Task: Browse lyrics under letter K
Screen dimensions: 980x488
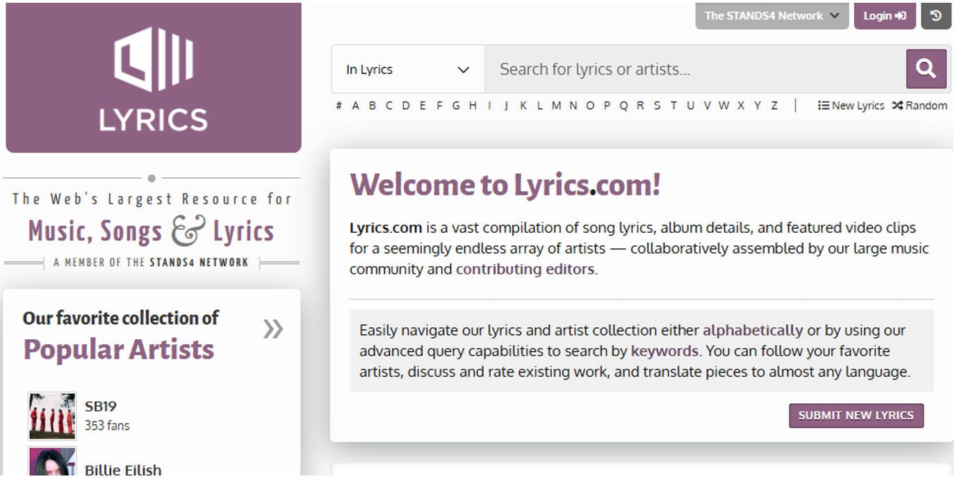Action: (x=523, y=106)
